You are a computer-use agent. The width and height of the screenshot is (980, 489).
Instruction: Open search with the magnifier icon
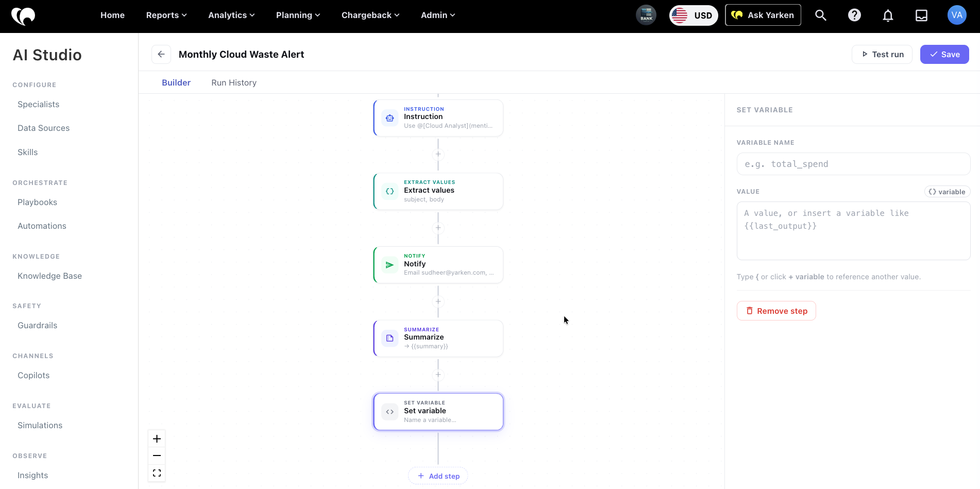pyautogui.click(x=821, y=15)
